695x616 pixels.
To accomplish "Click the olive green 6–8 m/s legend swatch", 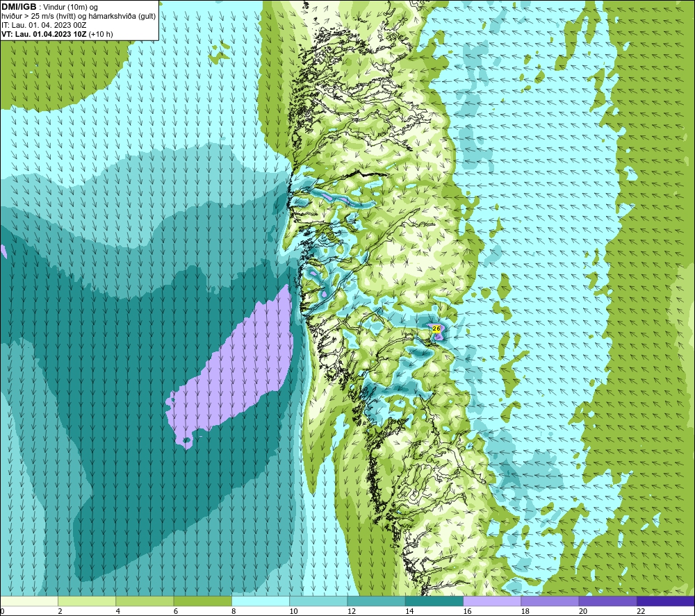I will 202,601.
